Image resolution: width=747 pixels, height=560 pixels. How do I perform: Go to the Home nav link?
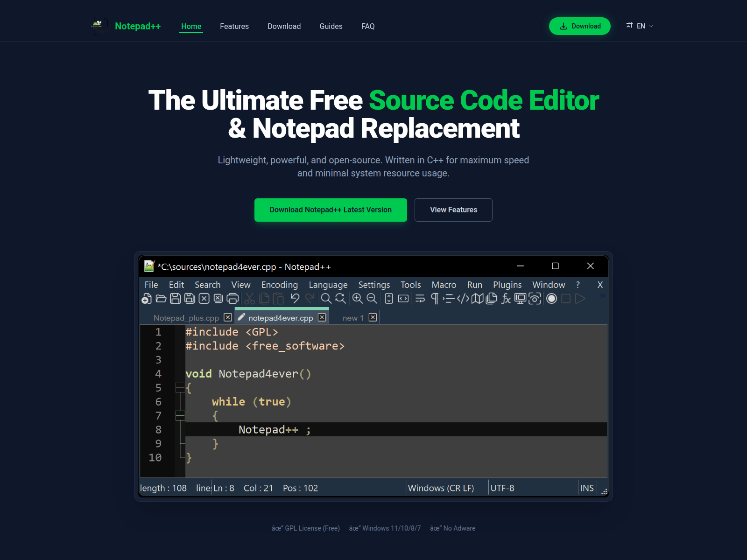[191, 26]
